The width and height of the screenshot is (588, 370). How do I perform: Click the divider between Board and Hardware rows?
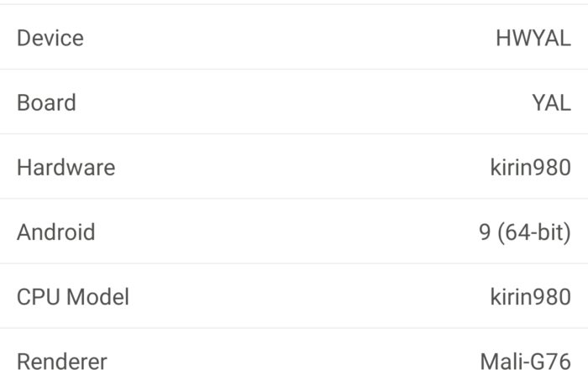coord(294,134)
